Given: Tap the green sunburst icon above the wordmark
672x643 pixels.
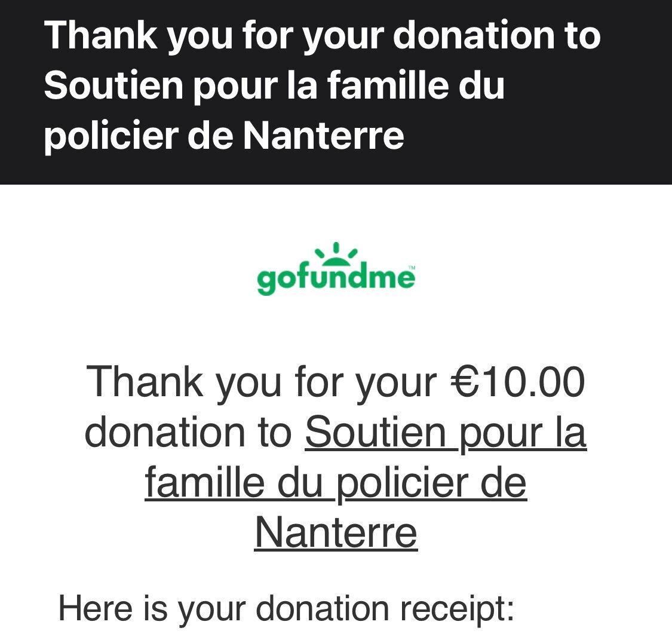Looking at the screenshot, I should coord(336,253).
